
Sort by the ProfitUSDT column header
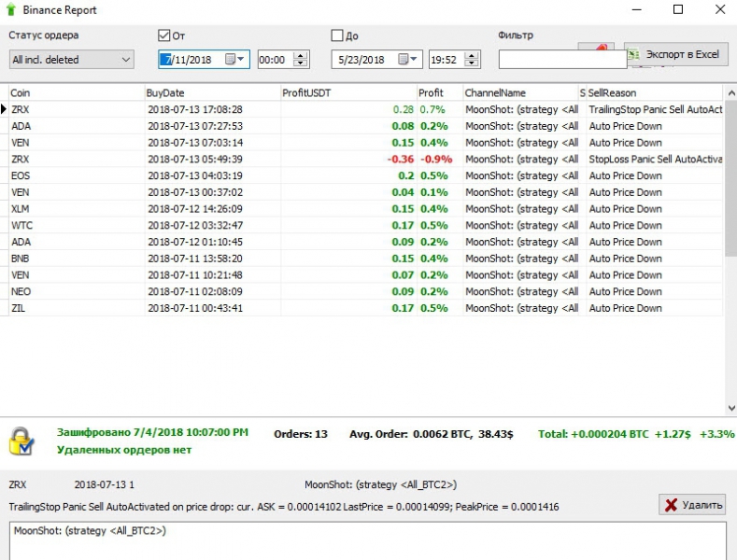pos(348,93)
